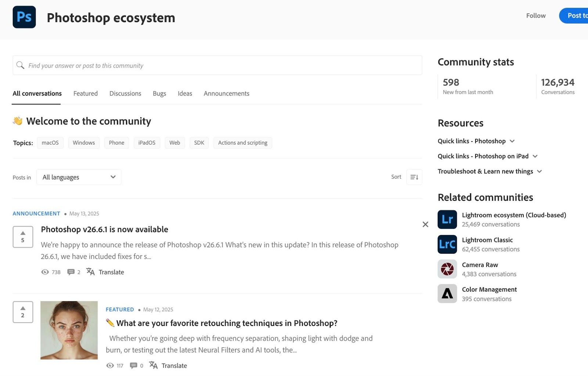Open the favorite retouching techniques post

tap(227, 323)
